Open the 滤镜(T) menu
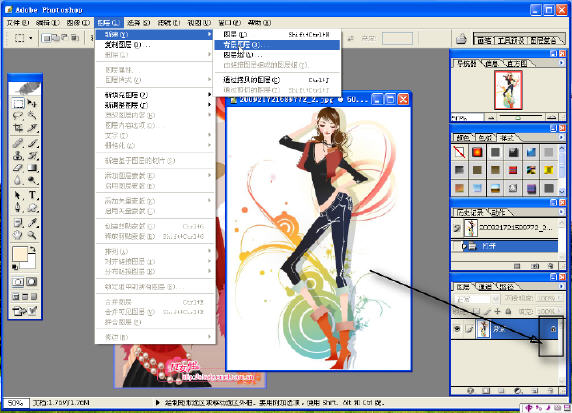This screenshot has height=413, width=572. (x=169, y=23)
